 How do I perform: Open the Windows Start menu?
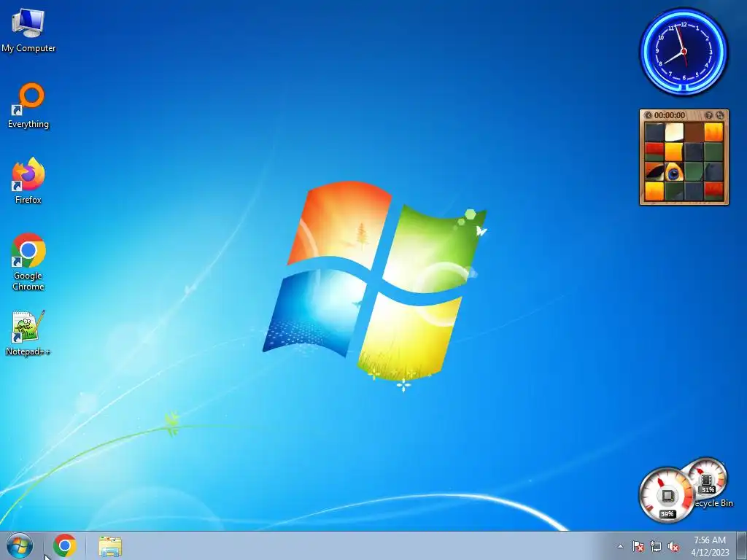pyautogui.click(x=20, y=545)
